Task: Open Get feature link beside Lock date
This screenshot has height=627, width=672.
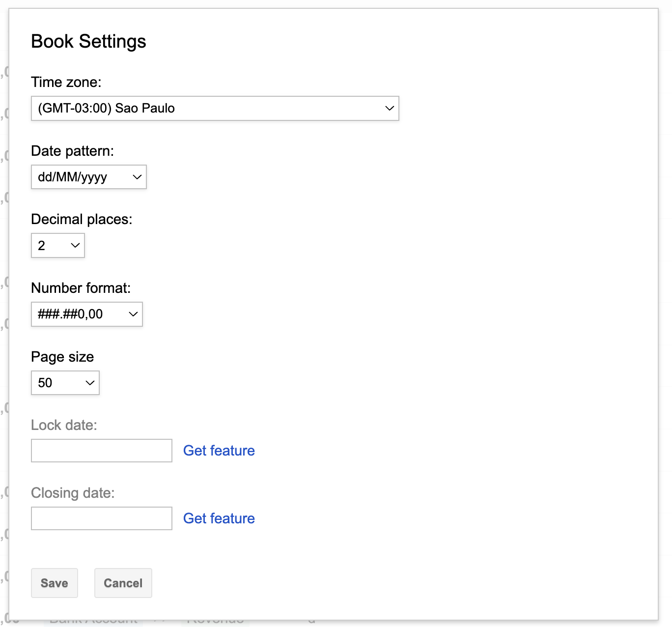Action: coord(219,450)
